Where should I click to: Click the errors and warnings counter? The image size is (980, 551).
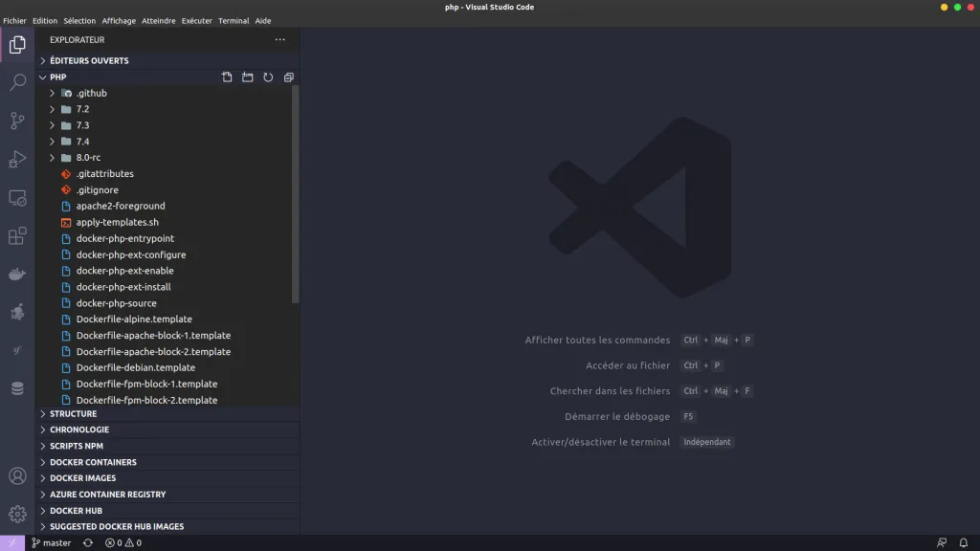[123, 542]
